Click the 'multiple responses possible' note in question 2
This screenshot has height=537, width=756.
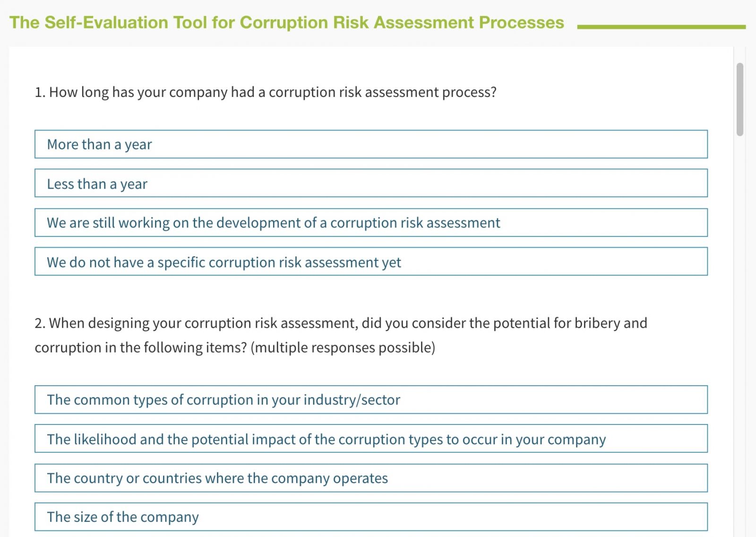pos(343,347)
